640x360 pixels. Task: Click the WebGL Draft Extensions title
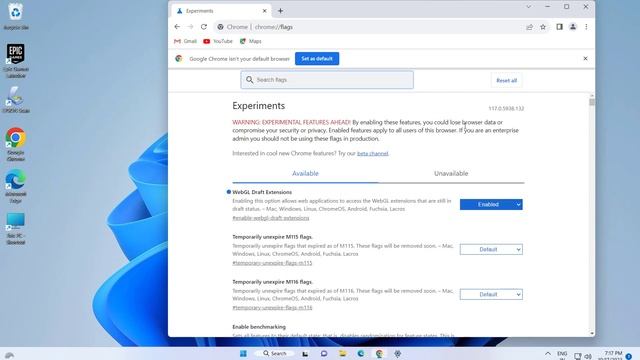[x=262, y=192]
